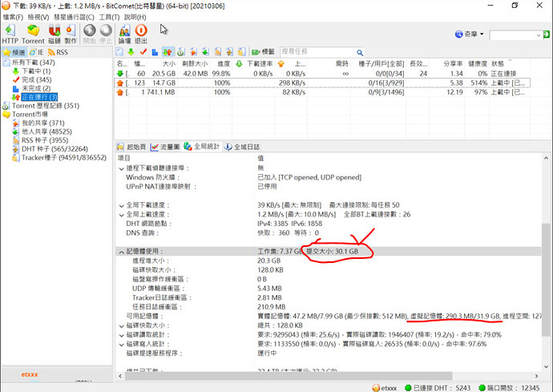Open the top-right search combo box arrow
This screenshot has height=392, width=553.
[x=539, y=35]
